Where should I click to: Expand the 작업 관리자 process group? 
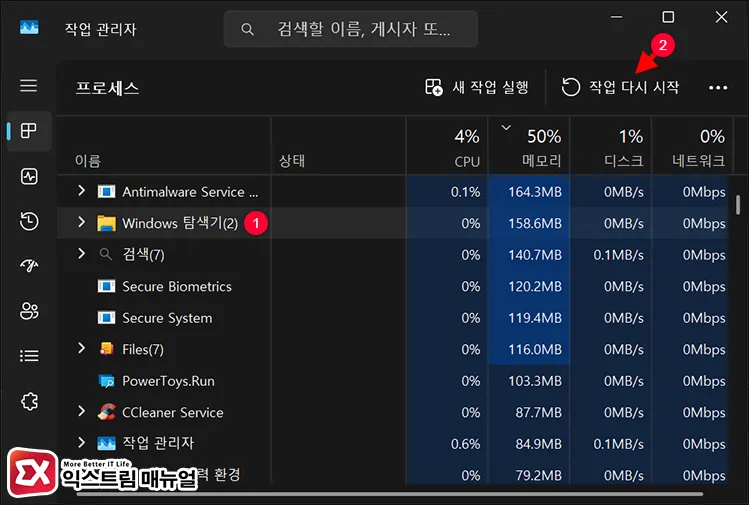pyautogui.click(x=81, y=443)
